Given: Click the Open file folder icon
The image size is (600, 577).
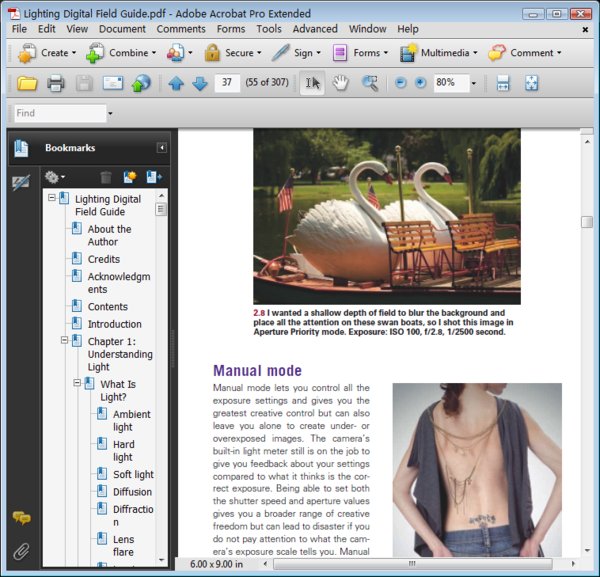Looking at the screenshot, I should pyautogui.click(x=27, y=83).
